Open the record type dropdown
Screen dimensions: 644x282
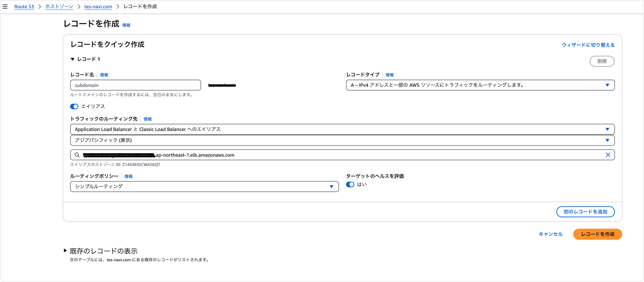coord(480,85)
